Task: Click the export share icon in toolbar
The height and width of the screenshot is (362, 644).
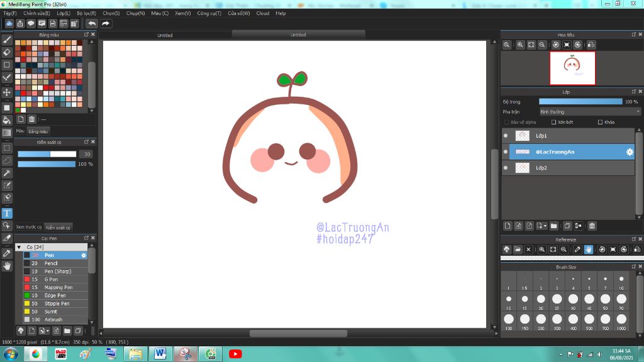Action: (19, 23)
